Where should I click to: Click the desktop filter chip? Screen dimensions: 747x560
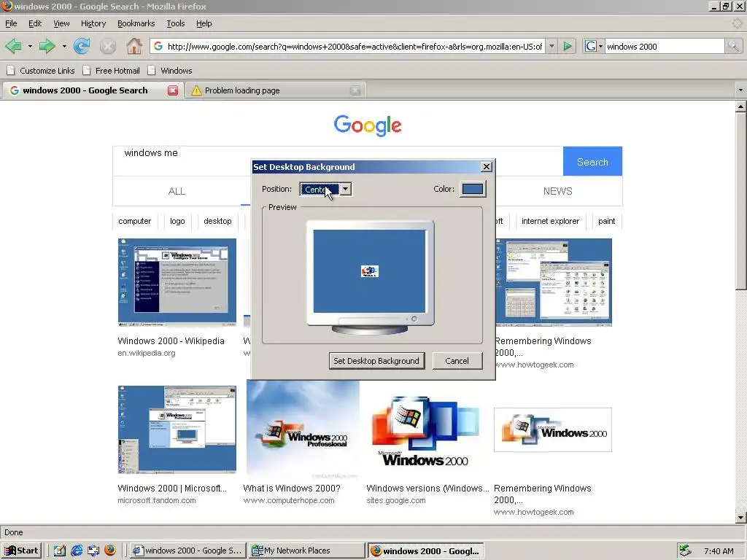(217, 221)
